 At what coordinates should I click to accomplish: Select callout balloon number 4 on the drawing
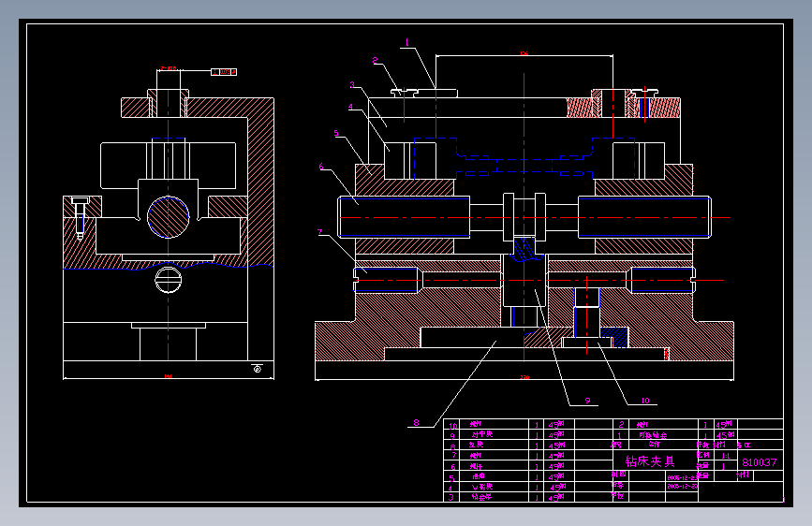pos(350,107)
